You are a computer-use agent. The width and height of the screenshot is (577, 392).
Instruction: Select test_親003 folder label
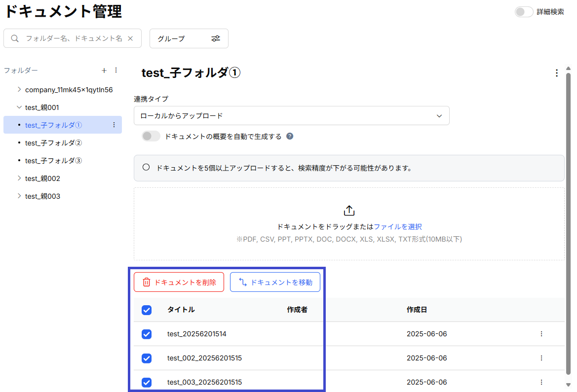pos(42,196)
